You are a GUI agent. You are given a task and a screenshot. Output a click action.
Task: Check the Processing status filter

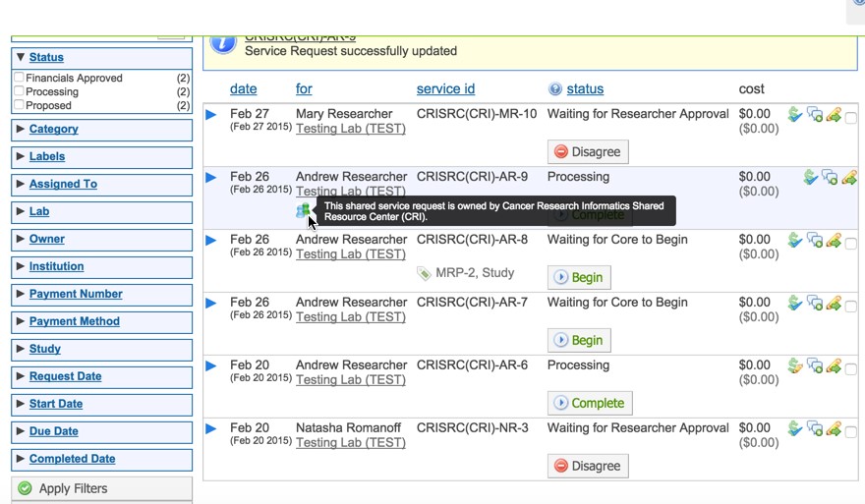(x=19, y=91)
